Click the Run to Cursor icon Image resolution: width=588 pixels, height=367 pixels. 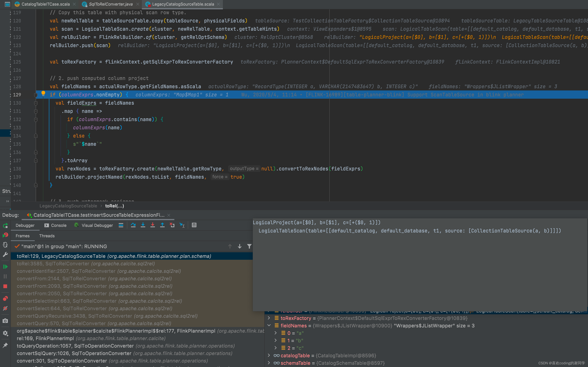click(182, 225)
